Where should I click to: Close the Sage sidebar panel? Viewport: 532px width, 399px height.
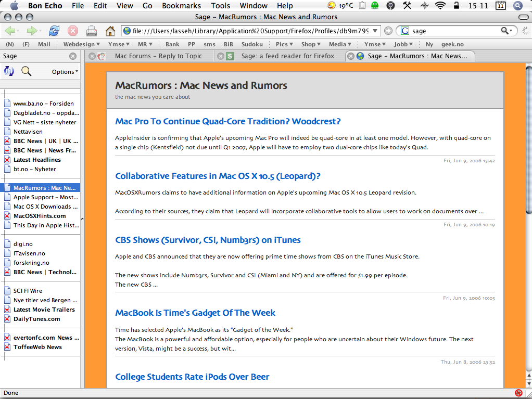(x=73, y=56)
